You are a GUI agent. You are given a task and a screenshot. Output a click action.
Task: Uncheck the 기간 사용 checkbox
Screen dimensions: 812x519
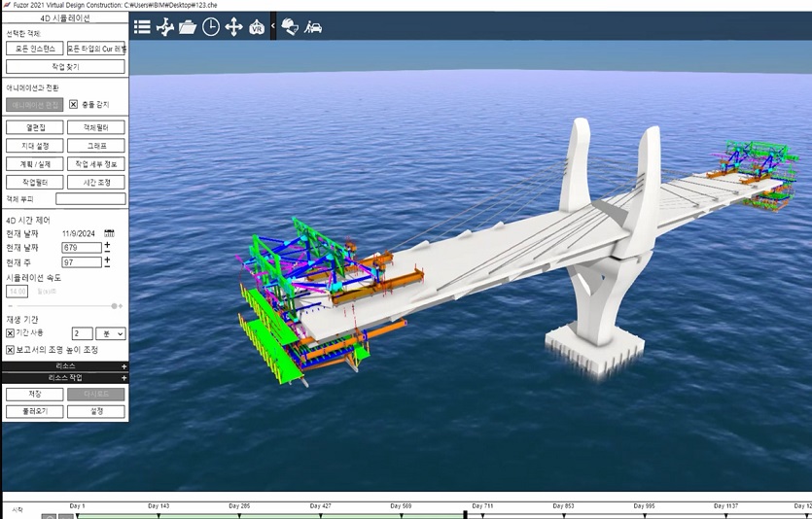(11, 333)
